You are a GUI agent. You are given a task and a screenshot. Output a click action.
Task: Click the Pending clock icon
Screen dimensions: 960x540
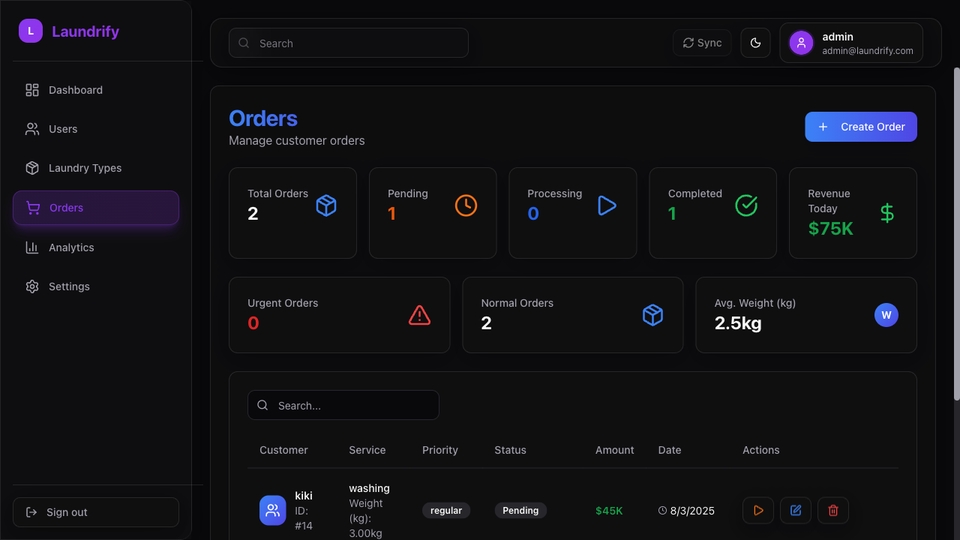[x=466, y=206]
